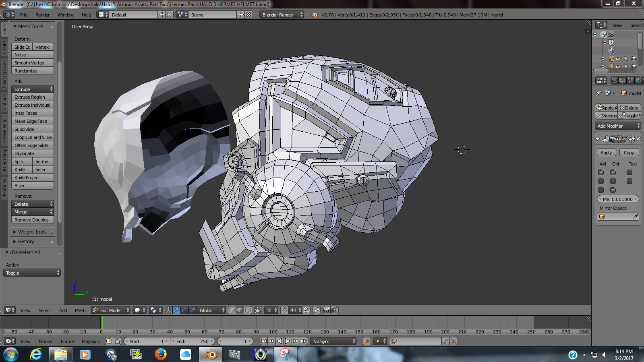Add a new screen layout with plus

tap(162, 14)
